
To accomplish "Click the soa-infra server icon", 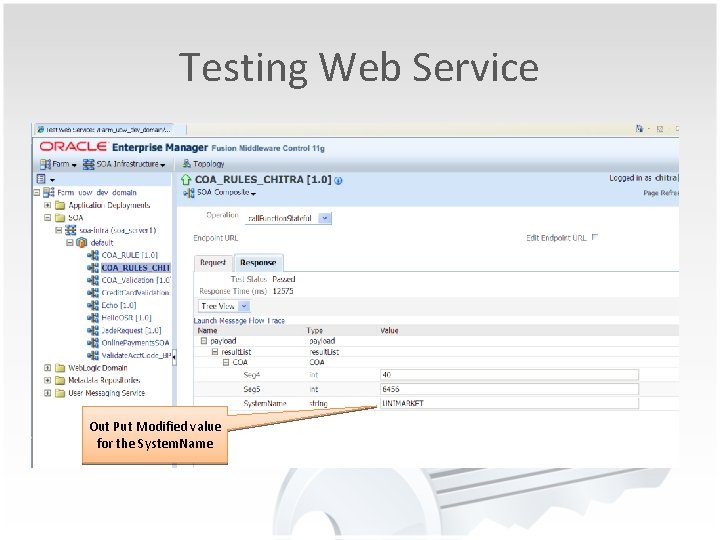I will (71, 230).
